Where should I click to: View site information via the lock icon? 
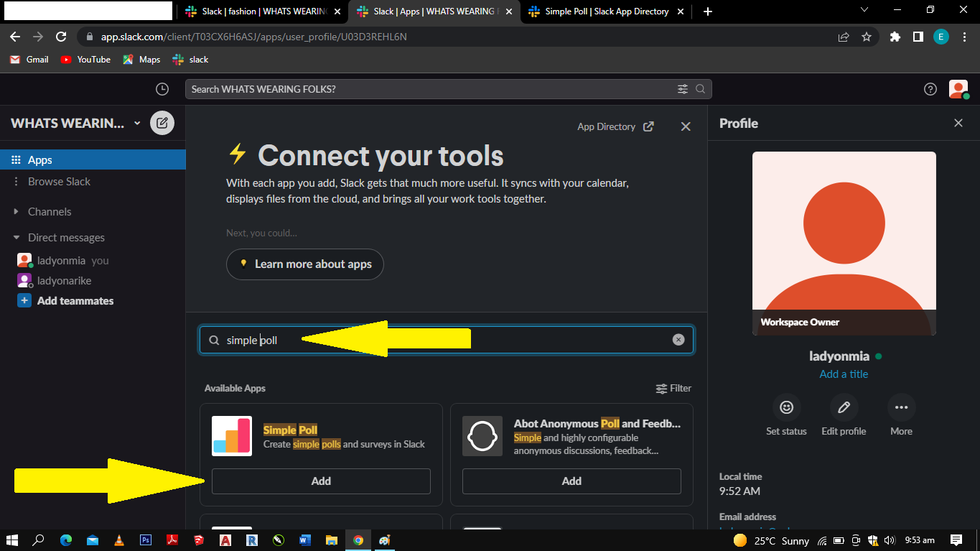click(x=90, y=37)
